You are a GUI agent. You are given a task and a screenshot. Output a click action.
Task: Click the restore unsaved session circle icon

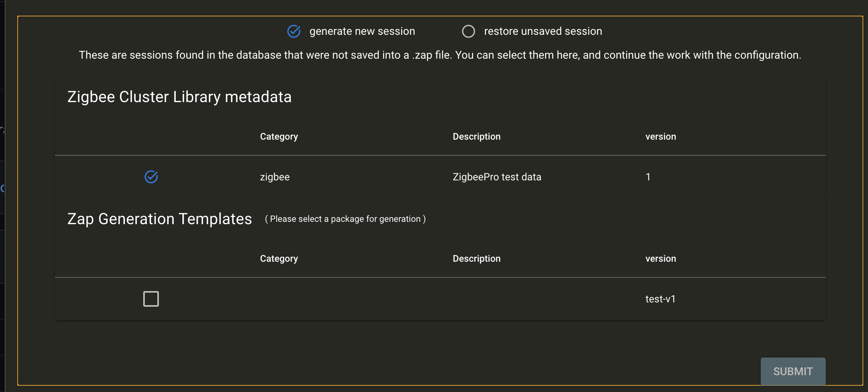tap(468, 31)
